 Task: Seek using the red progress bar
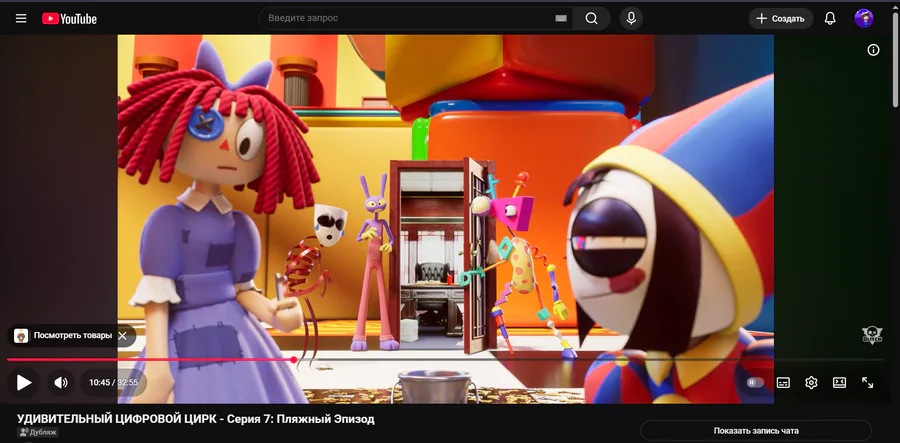point(150,360)
